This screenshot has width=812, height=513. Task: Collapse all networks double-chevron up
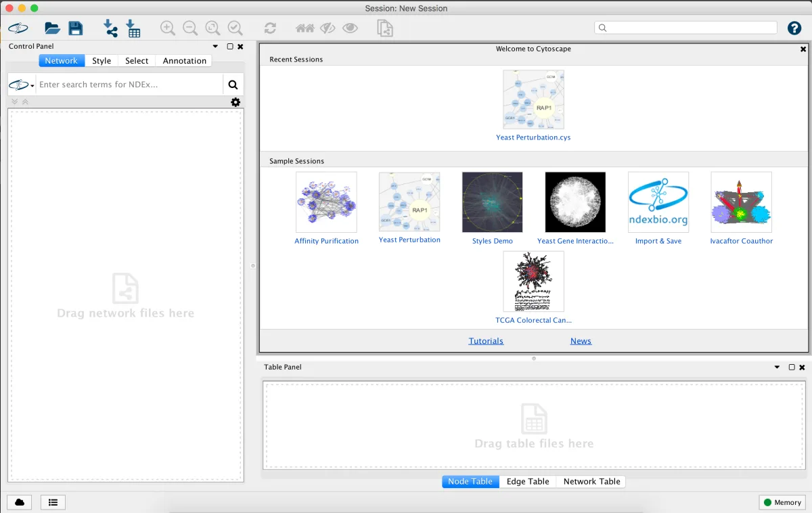(25, 102)
